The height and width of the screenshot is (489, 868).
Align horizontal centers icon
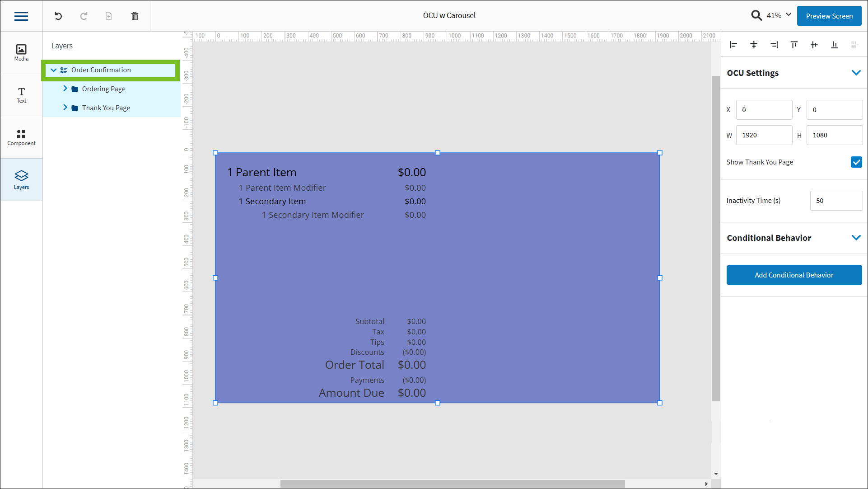pyautogui.click(x=753, y=45)
